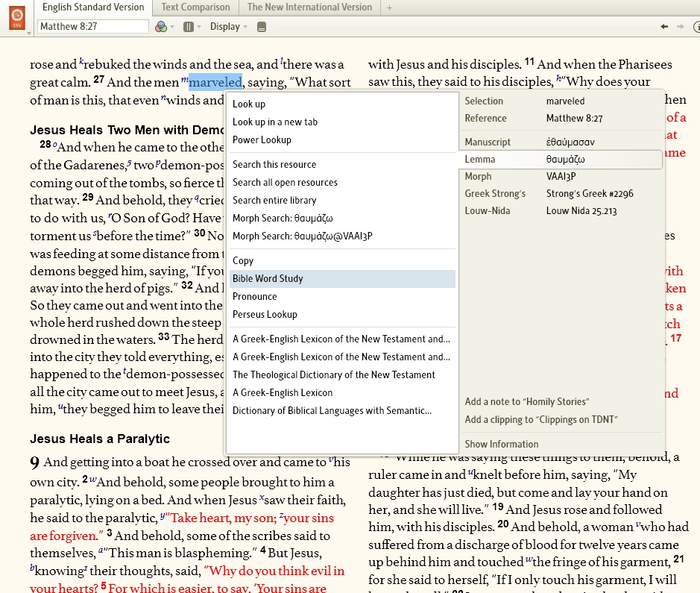Run Morph Search: θαυμάζω@VAAI3P
This screenshot has width=700, height=593.
coord(341,236)
